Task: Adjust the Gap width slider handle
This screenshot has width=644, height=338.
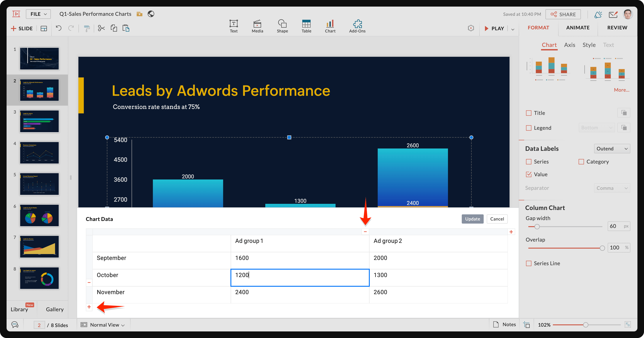Action: coord(537,227)
